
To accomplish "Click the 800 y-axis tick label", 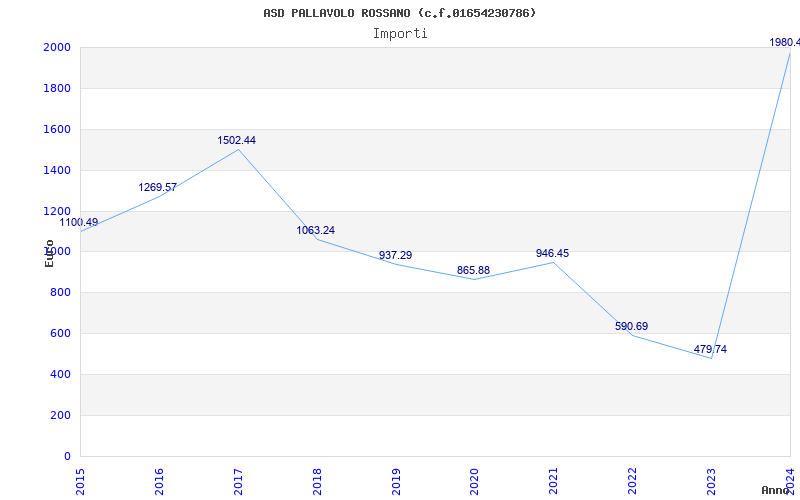I will tap(61, 293).
